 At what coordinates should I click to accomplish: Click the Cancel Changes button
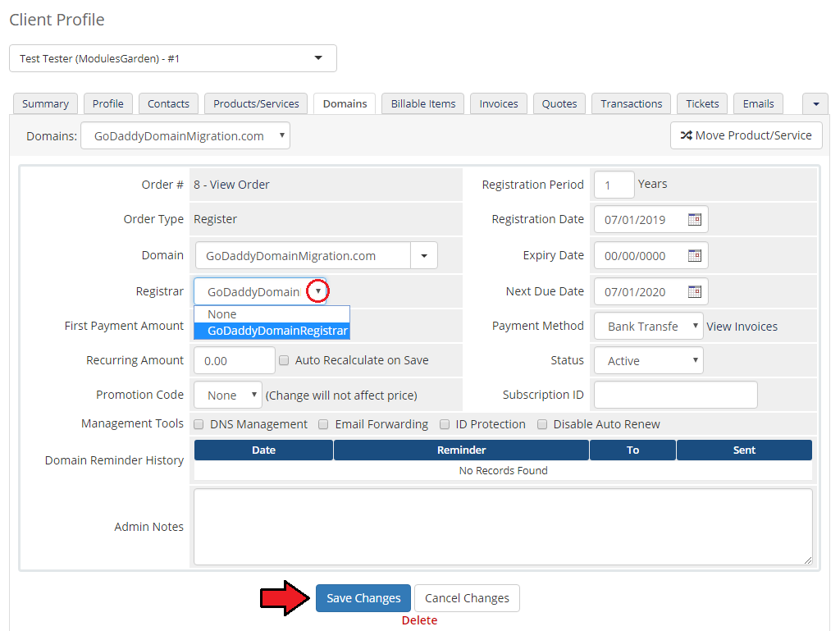[x=467, y=598]
